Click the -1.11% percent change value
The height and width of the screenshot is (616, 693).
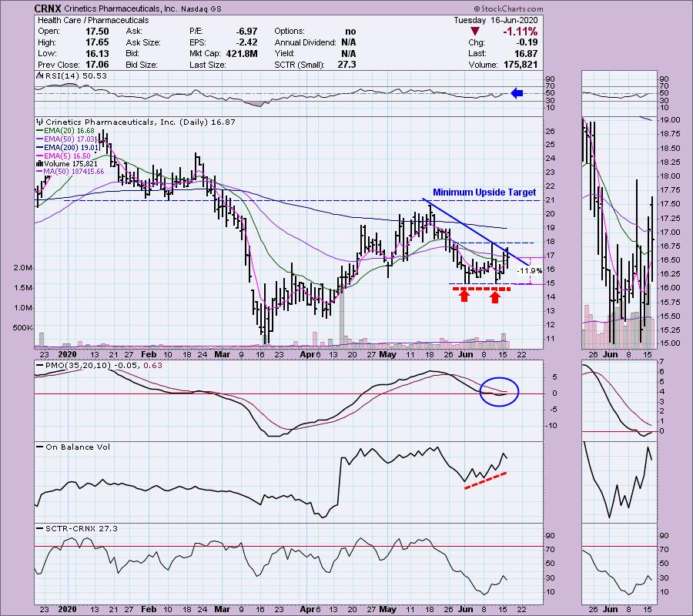click(x=520, y=32)
